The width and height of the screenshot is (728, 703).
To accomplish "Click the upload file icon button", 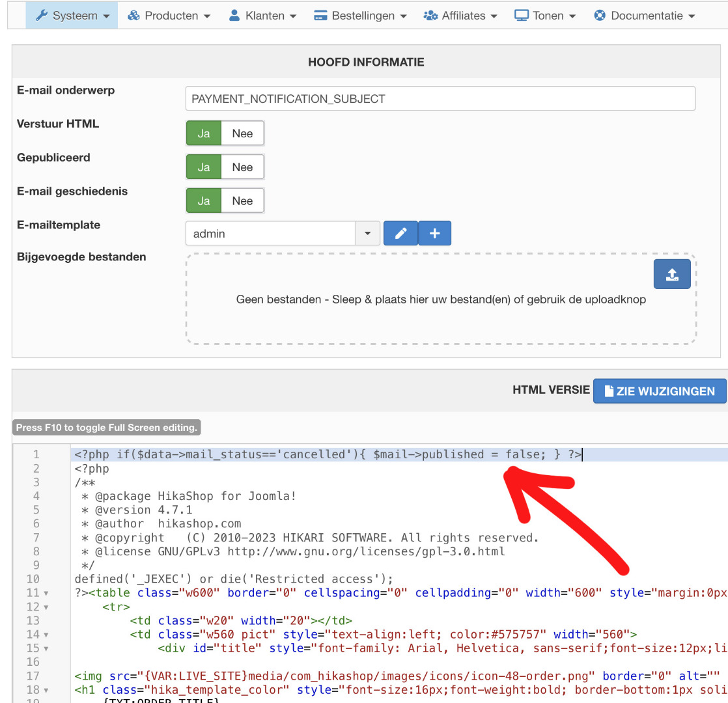I will click(671, 274).
